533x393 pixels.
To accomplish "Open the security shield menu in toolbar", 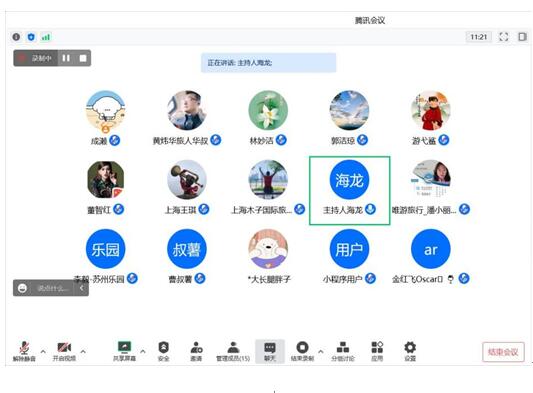I will coord(164,351).
